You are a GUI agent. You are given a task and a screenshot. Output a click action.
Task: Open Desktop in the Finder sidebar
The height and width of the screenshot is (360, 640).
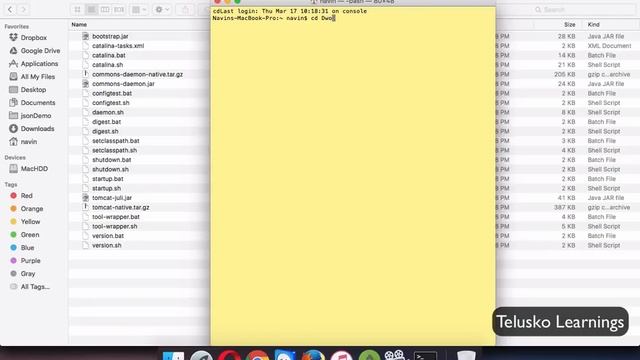(33, 90)
